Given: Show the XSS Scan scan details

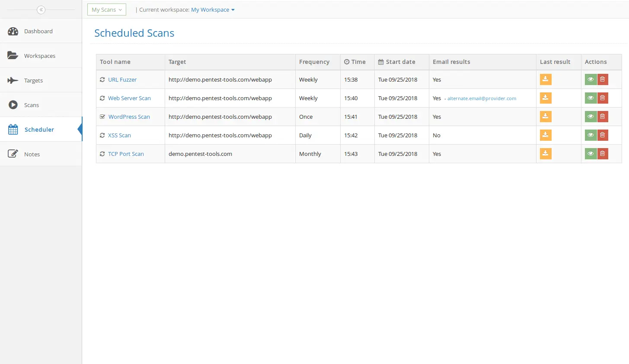Looking at the screenshot, I should pos(590,135).
